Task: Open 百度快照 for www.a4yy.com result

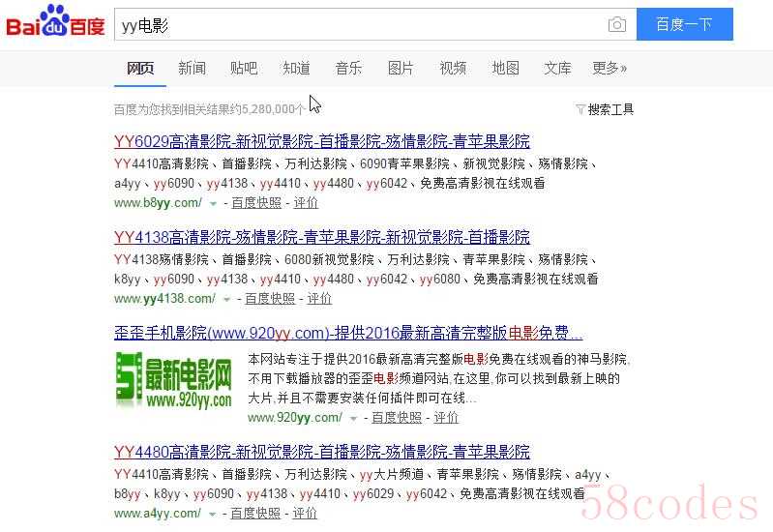Action: point(255,514)
